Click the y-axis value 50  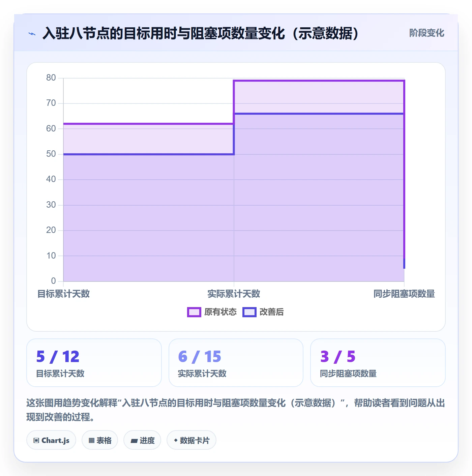(x=51, y=154)
